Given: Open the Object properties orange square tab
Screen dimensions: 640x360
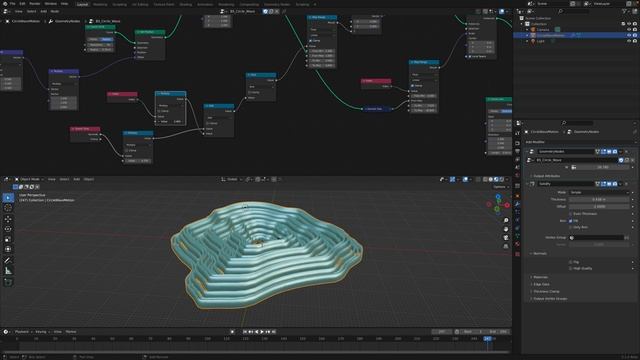Looking at the screenshot, I should pyautogui.click(x=518, y=196).
